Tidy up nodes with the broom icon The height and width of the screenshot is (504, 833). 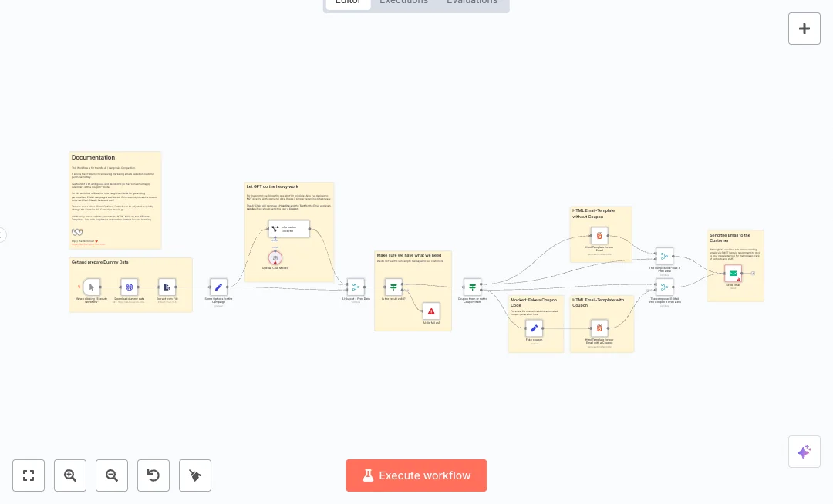[195, 475]
